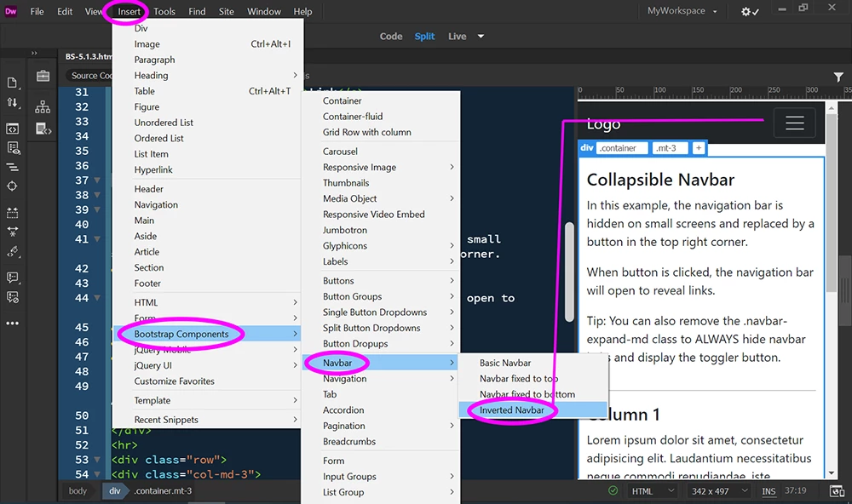Click the Sync Settings gear icon
852x504 pixels.
pyautogui.click(x=750, y=11)
